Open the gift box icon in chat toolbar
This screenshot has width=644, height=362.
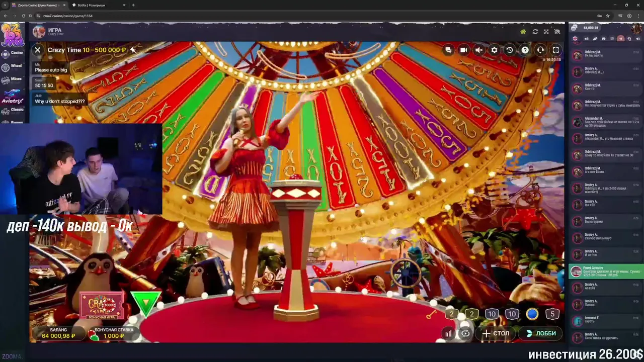click(603, 39)
